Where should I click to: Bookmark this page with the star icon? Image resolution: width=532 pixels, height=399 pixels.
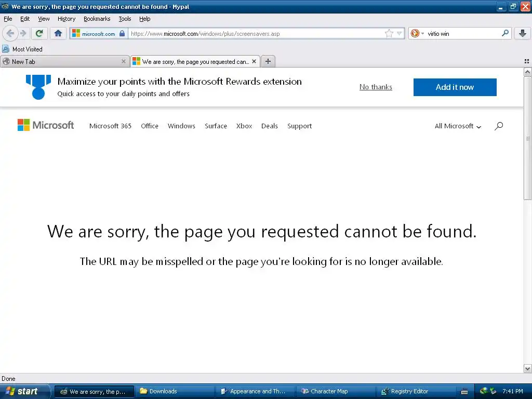pyautogui.click(x=389, y=33)
